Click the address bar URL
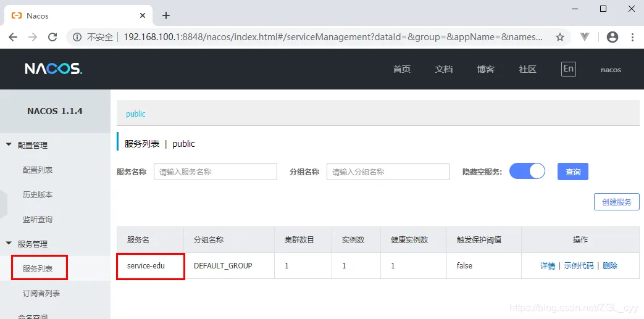The image size is (644, 319). point(333,37)
